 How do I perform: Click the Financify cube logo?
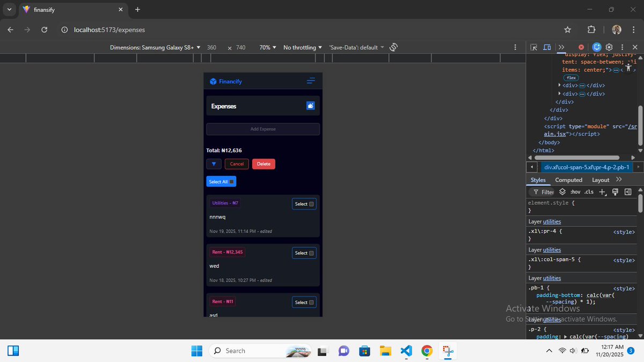213,82
